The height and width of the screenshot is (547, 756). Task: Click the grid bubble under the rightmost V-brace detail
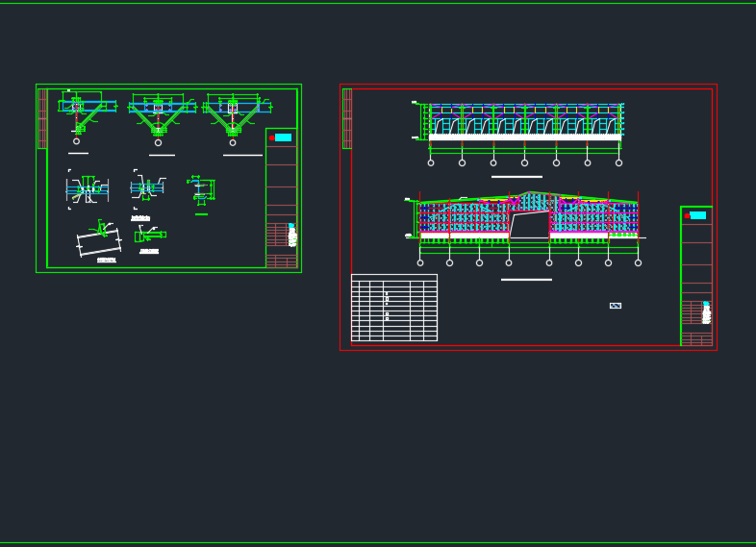[x=233, y=142]
